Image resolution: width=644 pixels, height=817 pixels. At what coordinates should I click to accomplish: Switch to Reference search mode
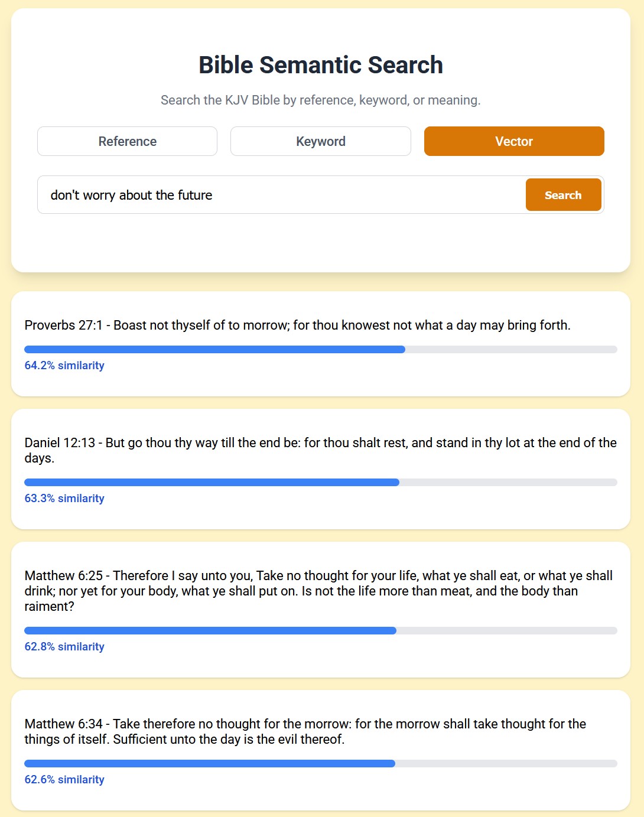tap(127, 141)
